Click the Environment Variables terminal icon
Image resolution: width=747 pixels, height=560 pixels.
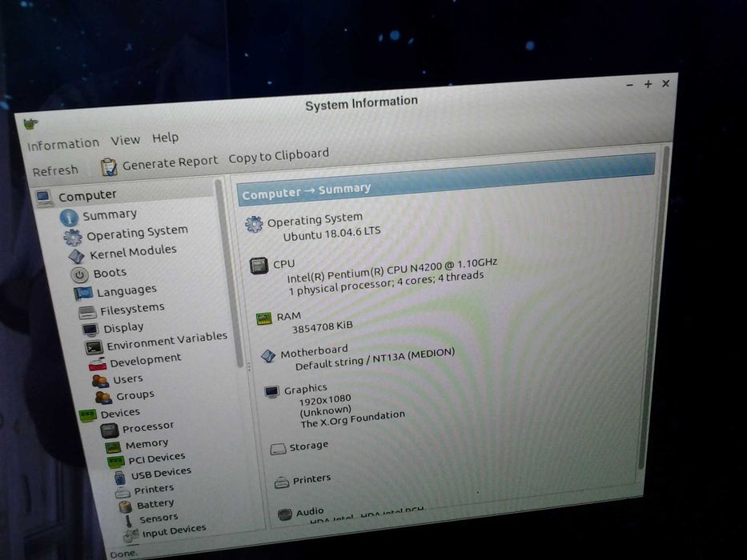point(94,347)
